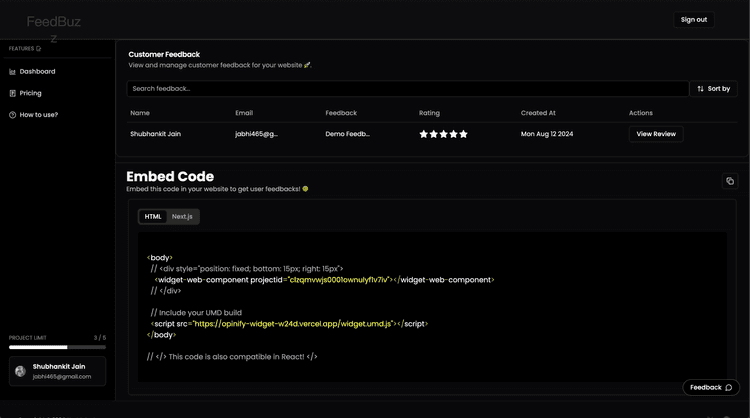Click the Sign out button

pyautogui.click(x=694, y=20)
